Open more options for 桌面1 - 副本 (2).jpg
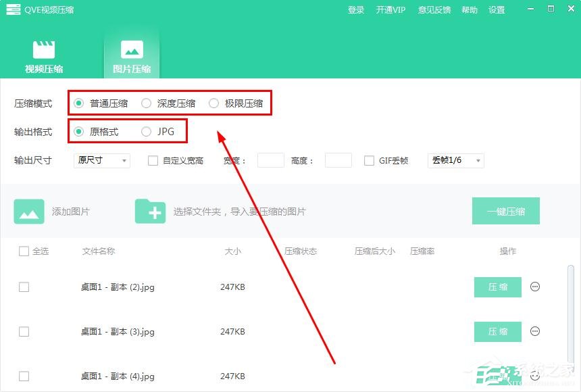The width and height of the screenshot is (581, 392). 534,287
